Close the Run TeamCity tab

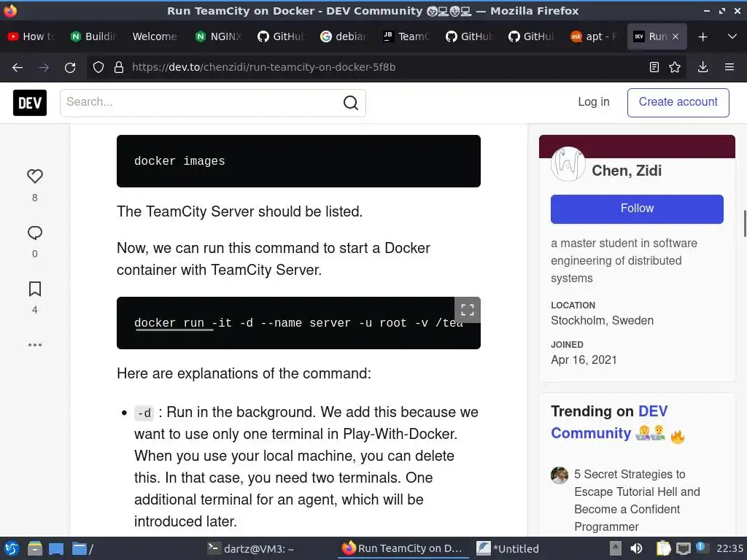pyautogui.click(x=675, y=36)
